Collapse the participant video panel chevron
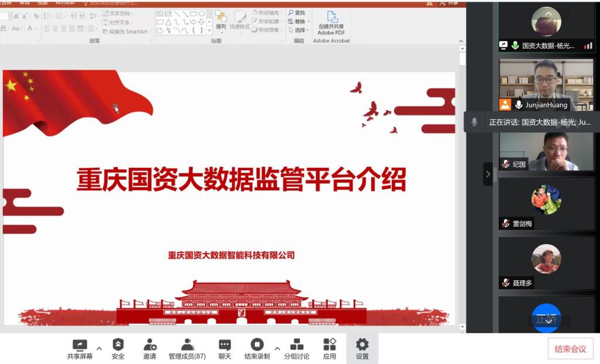This screenshot has width=600, height=364. coord(487,174)
